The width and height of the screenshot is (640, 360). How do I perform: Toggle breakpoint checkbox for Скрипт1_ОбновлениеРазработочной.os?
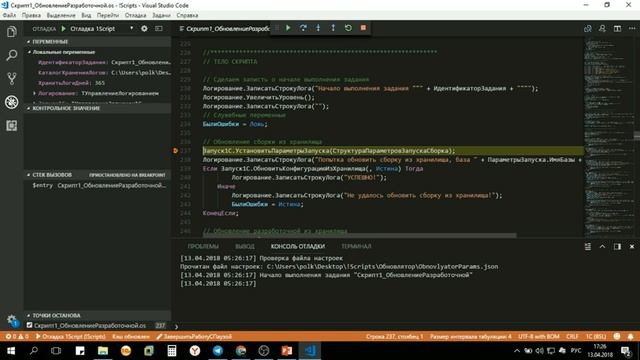point(29,325)
